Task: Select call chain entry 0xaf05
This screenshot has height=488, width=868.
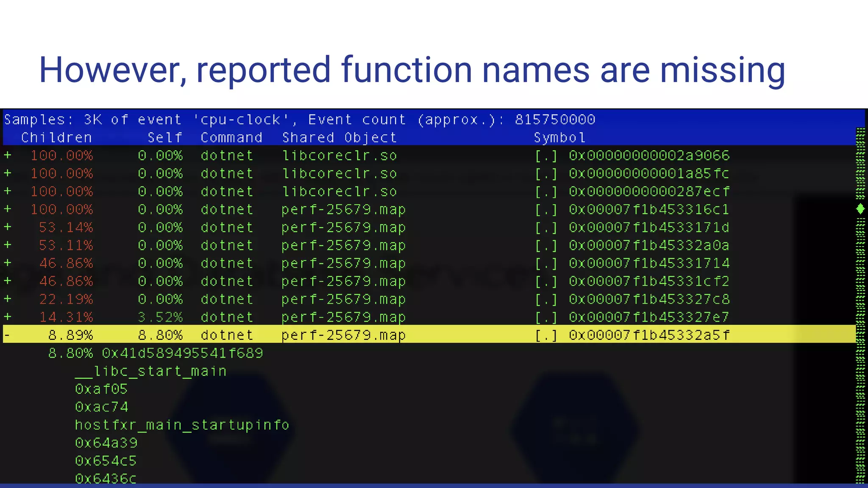Action: point(101,389)
